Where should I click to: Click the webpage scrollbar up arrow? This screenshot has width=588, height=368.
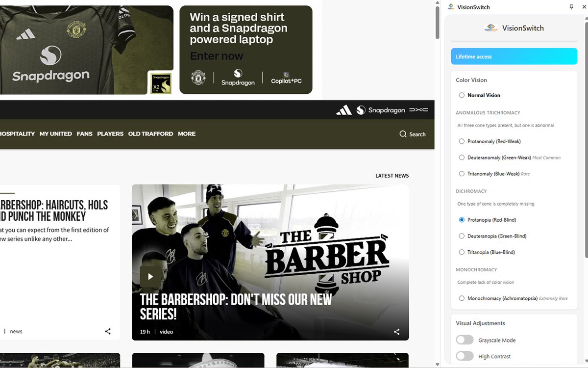pyautogui.click(x=438, y=3)
